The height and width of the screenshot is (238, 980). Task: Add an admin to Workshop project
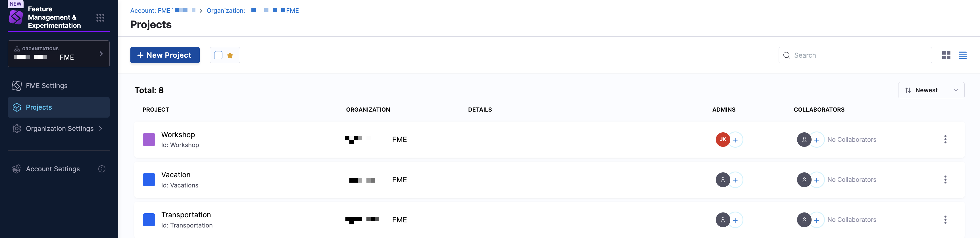coord(735,140)
